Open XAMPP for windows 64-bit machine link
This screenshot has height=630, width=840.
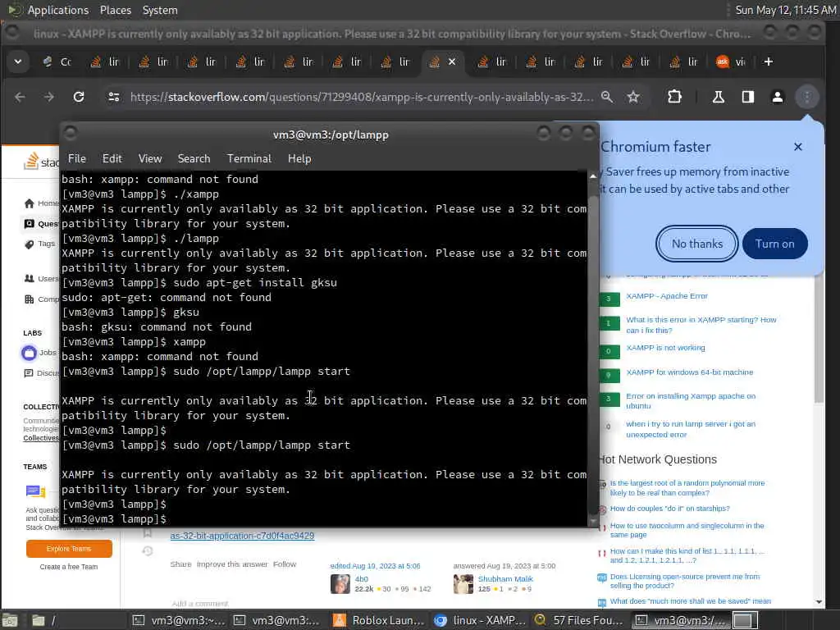coord(689,372)
